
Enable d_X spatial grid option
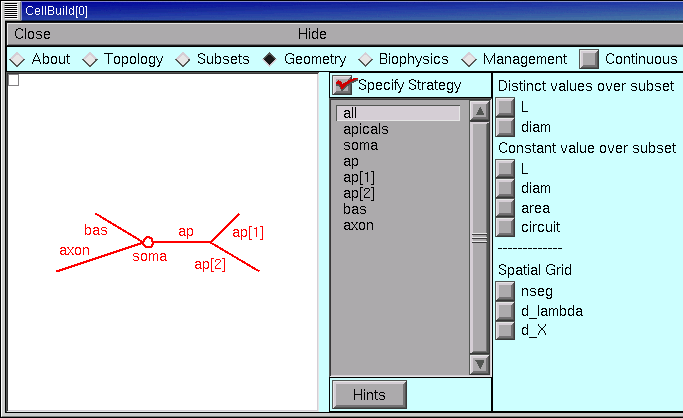[x=506, y=330]
